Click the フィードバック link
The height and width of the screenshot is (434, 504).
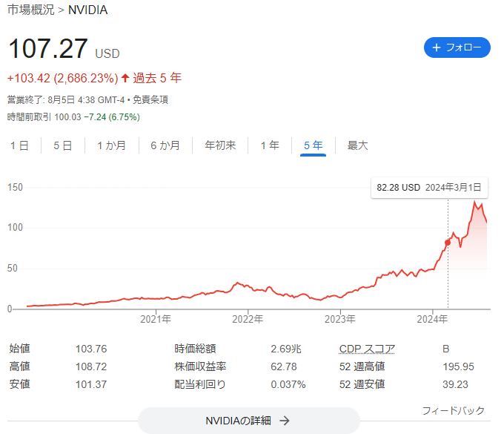click(x=453, y=410)
